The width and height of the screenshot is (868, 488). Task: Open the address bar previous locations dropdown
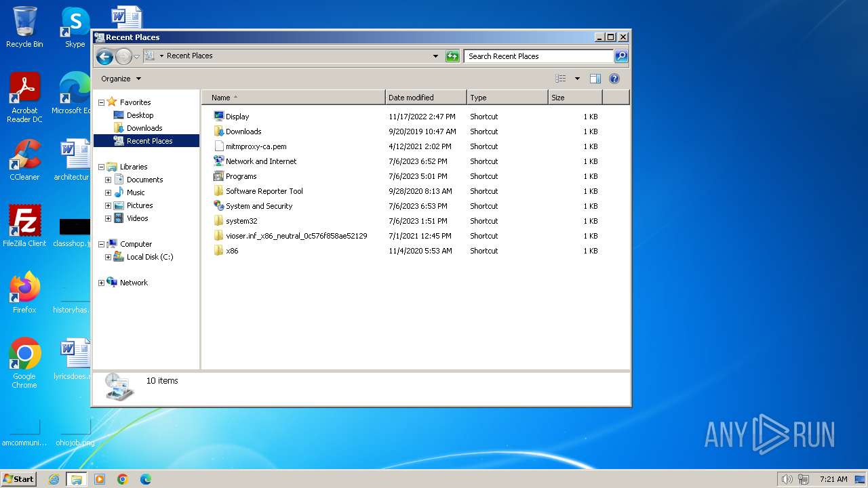[435, 56]
